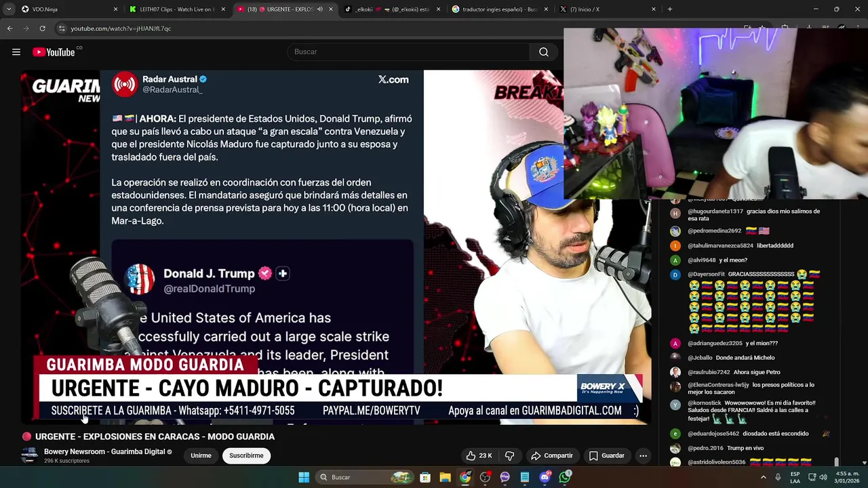Viewport: 868px width, 488px height.
Task: Click @tahulimarvanezca5824 message 'libertadddddd'
Action: tap(775, 246)
